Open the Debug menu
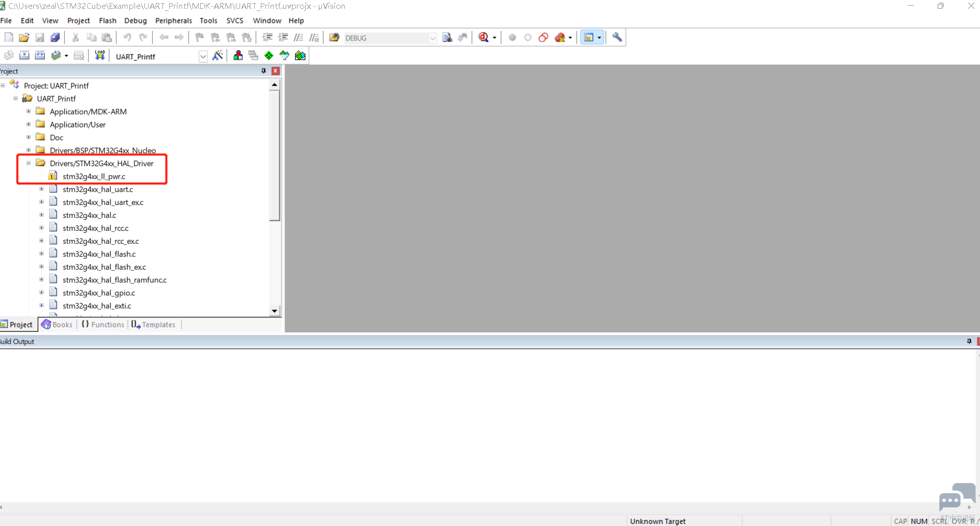 click(136, 21)
